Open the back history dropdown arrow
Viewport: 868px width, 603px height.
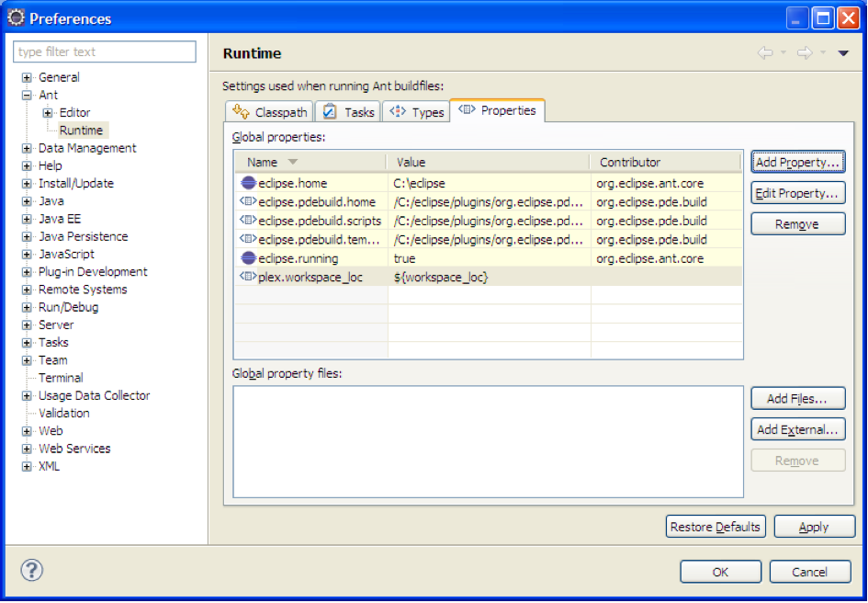pos(783,52)
